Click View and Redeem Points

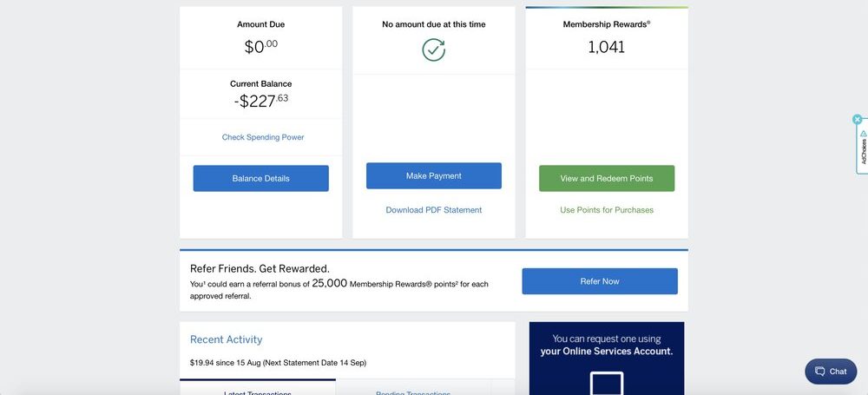(x=607, y=179)
